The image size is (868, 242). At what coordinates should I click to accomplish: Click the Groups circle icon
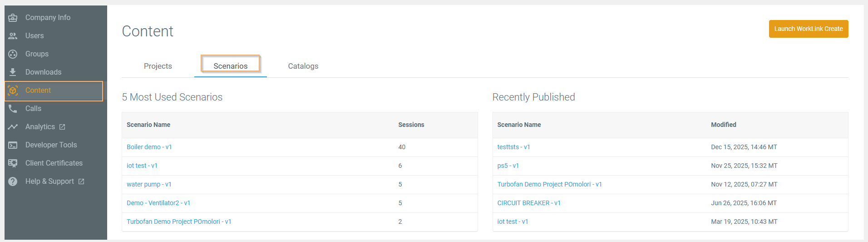(x=13, y=54)
